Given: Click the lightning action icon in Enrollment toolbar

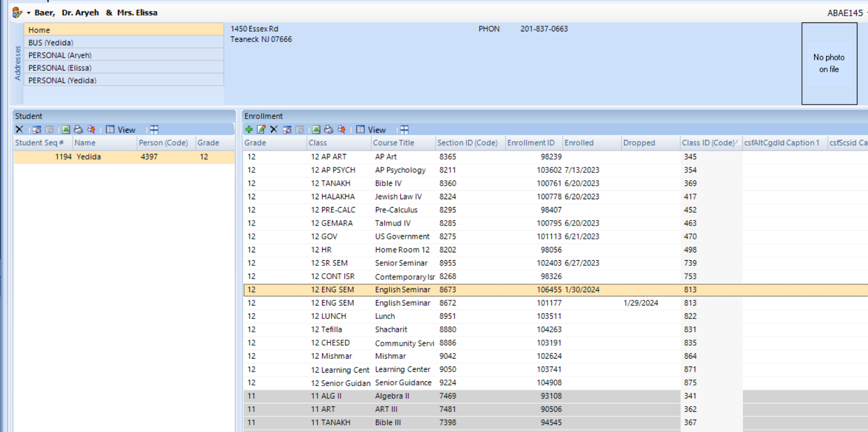Looking at the screenshot, I should click(x=341, y=130).
